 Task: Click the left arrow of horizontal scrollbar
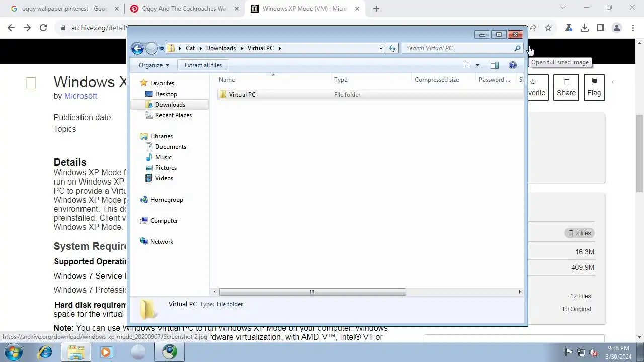(214, 292)
